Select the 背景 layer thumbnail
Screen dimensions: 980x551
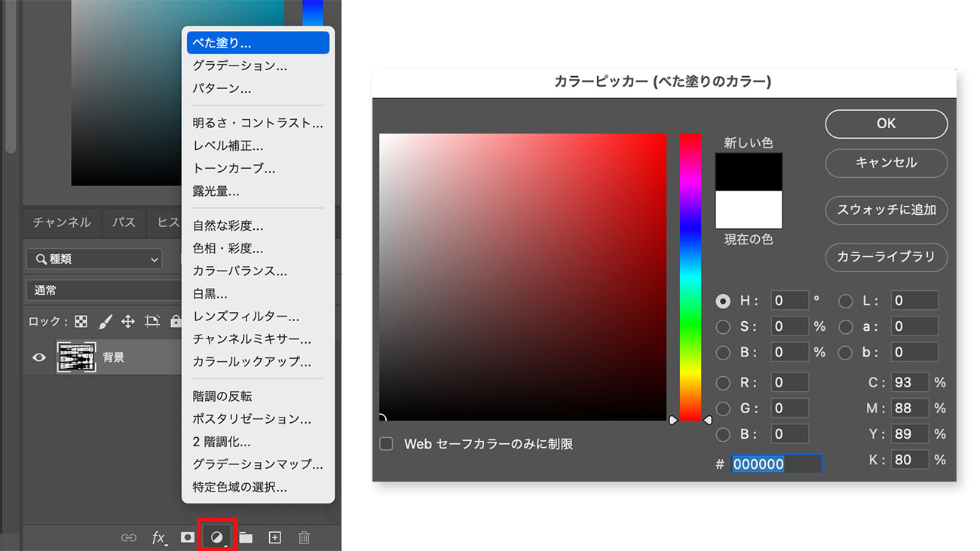point(77,357)
